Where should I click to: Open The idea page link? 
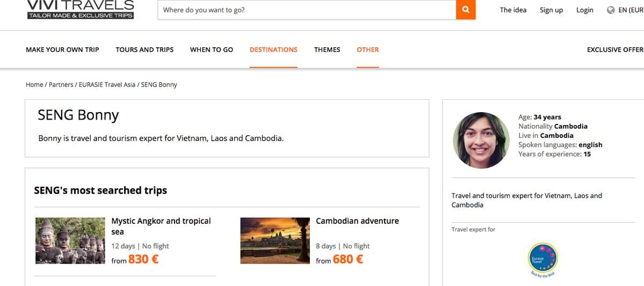[x=513, y=10]
